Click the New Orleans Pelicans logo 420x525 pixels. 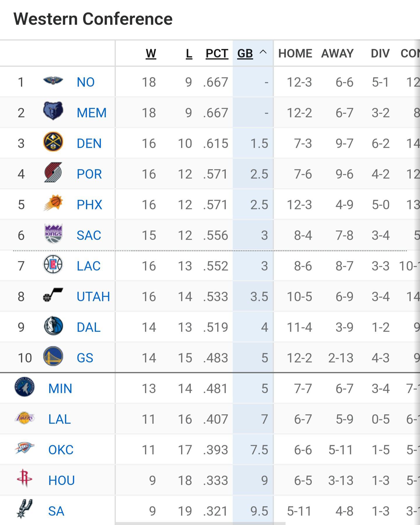click(x=53, y=81)
